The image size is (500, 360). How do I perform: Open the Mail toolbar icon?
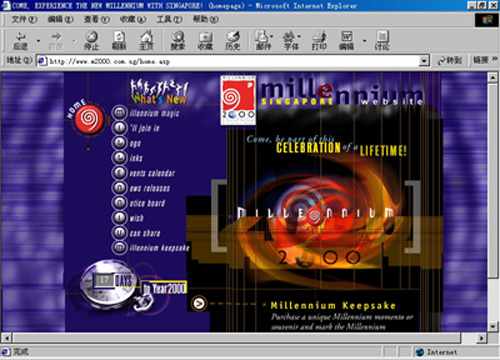[263, 40]
